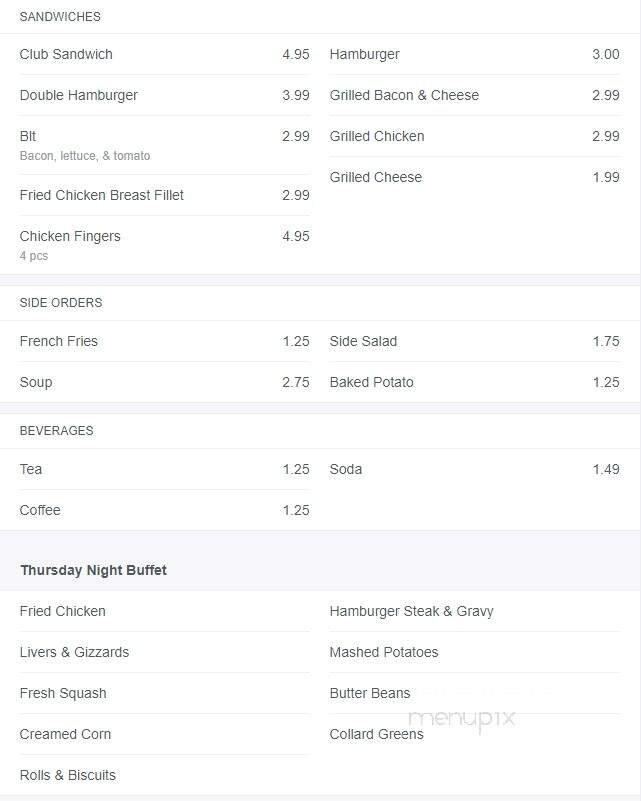Click the Coffee beverage item
This screenshot has height=801, width=641.
(40, 511)
